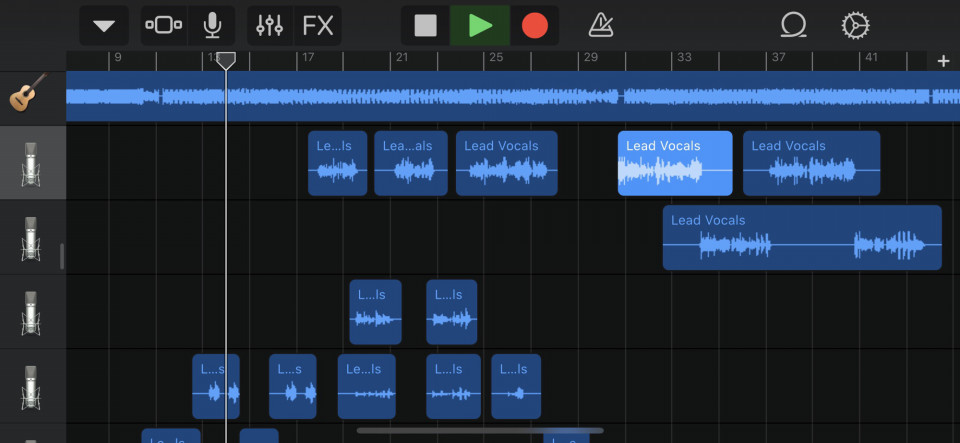The width and height of the screenshot is (960, 443).
Task: Select first 'L...s' region at the playhead
Action: pos(216,386)
